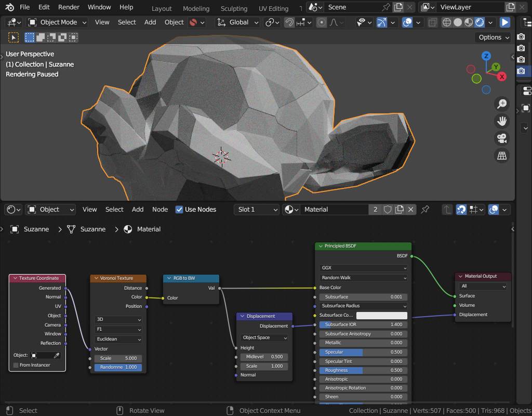
Task: Expand the Options dropdown
Action: point(493,37)
